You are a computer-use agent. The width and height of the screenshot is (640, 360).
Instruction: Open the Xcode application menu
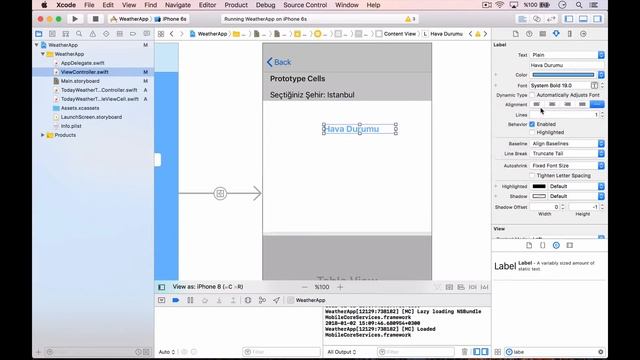point(66,5)
